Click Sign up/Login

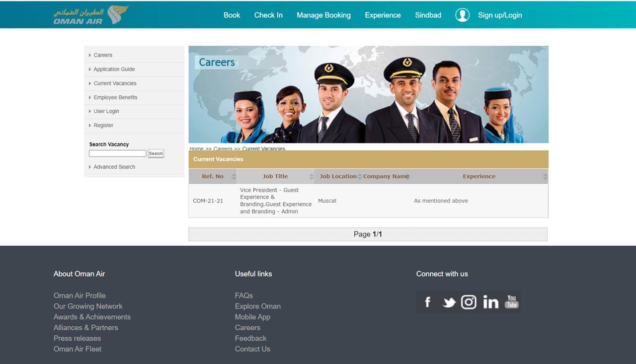(x=500, y=15)
